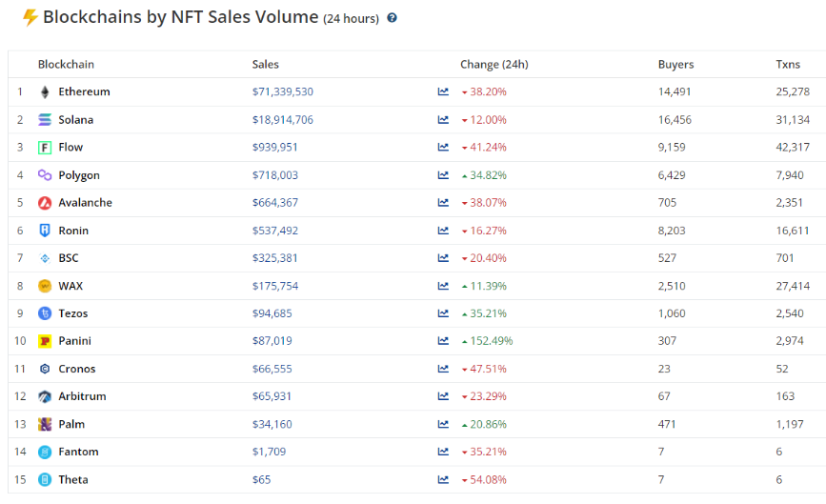Click Solana sales value $18,914,706
Screen dimensions: 826x504
click(283, 119)
